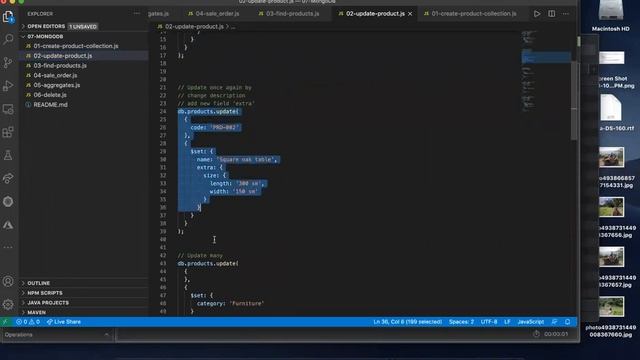Image resolution: width=640 pixels, height=360 pixels.
Task: Open the Azure view icon
Action: pyautogui.click(x=8, y=225)
